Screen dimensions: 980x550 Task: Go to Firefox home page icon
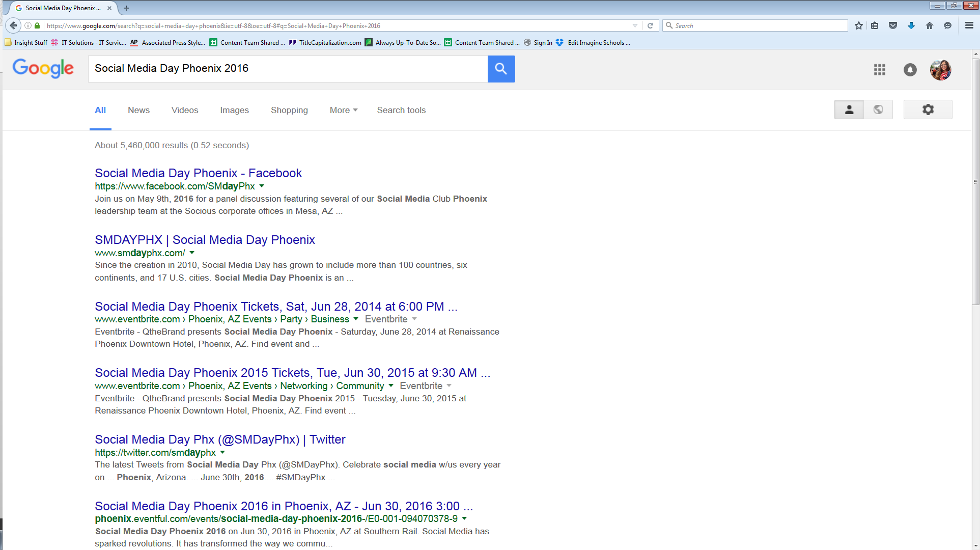pos(930,25)
